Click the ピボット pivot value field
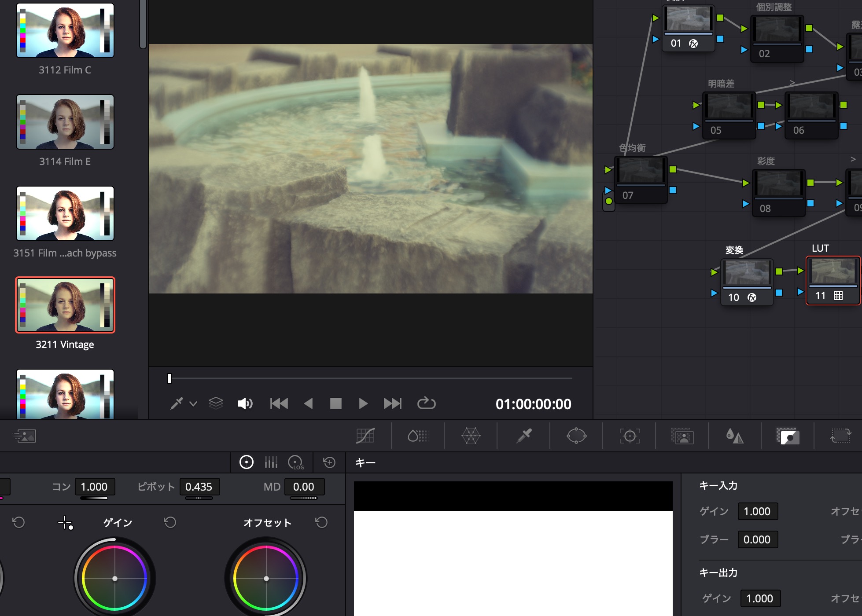Screen dimensions: 862x616 pyautogui.click(x=199, y=487)
